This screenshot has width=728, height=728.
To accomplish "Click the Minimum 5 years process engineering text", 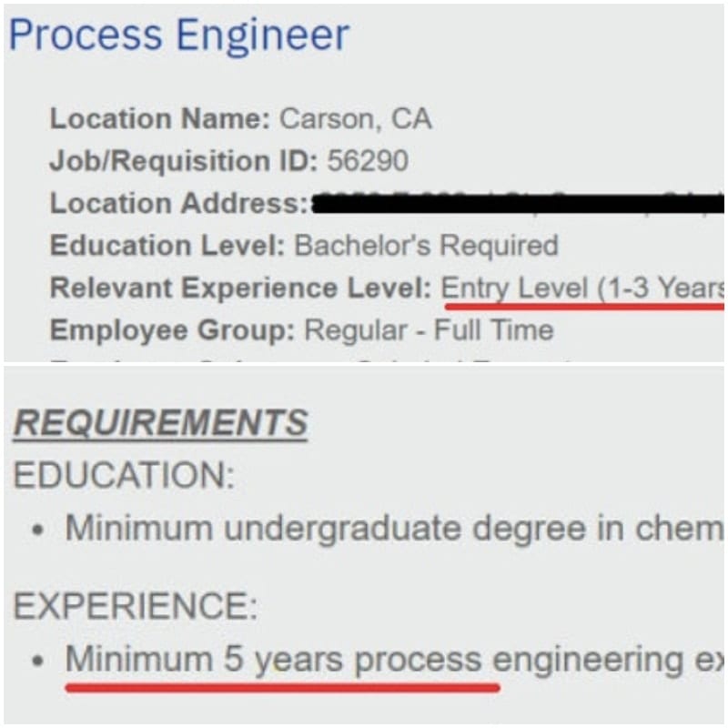I will (x=395, y=661).
